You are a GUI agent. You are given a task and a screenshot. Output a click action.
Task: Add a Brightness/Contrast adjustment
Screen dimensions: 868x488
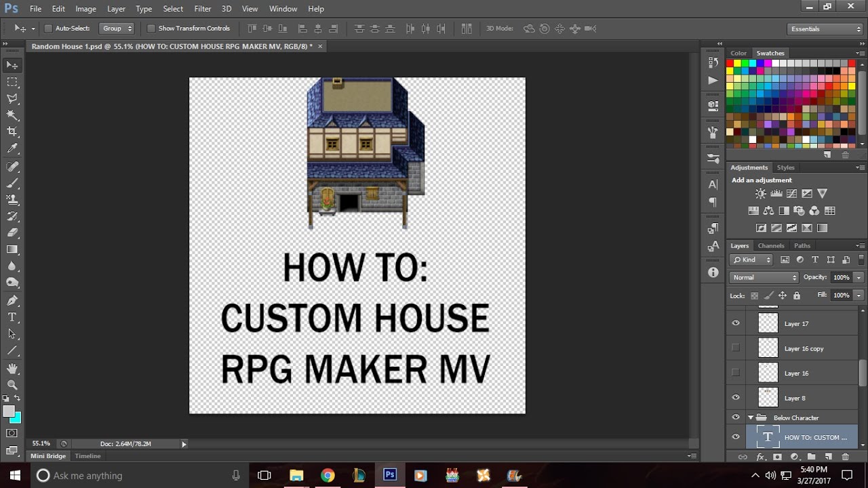[761, 194]
